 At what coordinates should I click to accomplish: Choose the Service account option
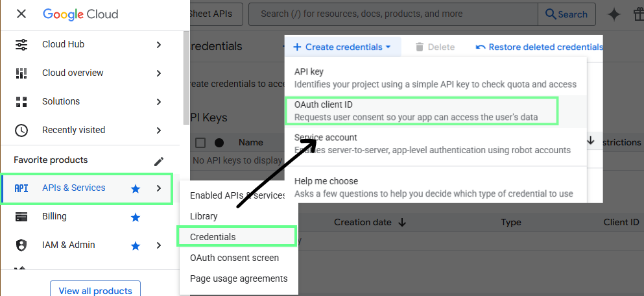click(435, 144)
